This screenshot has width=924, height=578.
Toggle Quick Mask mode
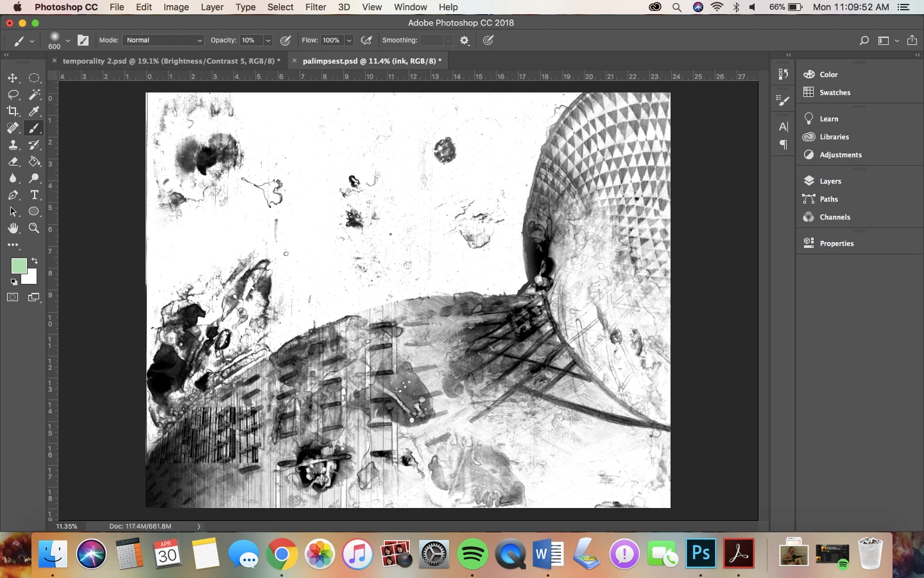point(13,297)
